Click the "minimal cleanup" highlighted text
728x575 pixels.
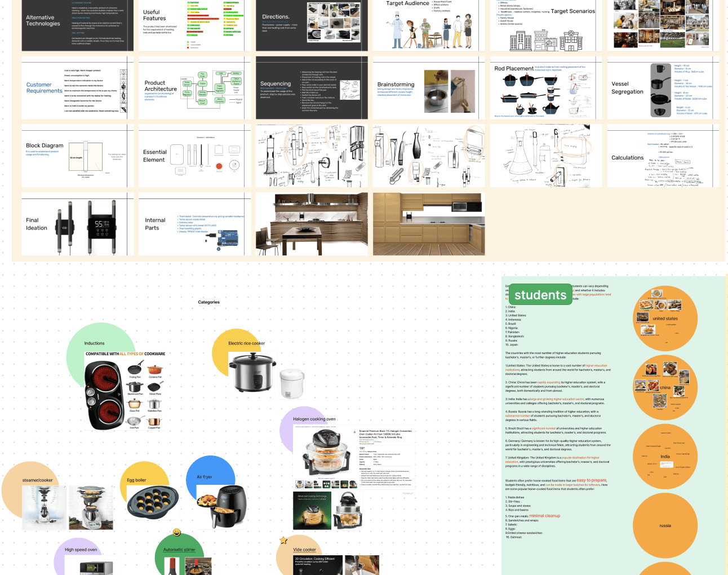[x=544, y=516]
